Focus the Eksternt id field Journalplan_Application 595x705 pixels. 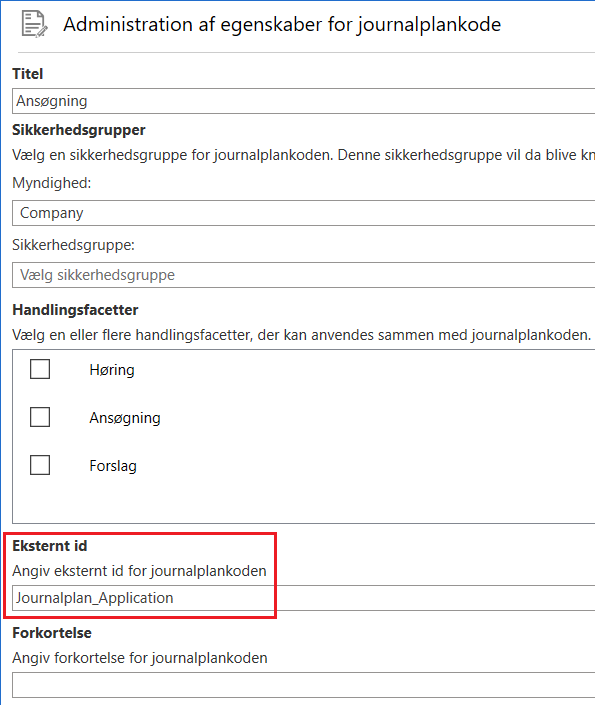(x=304, y=598)
